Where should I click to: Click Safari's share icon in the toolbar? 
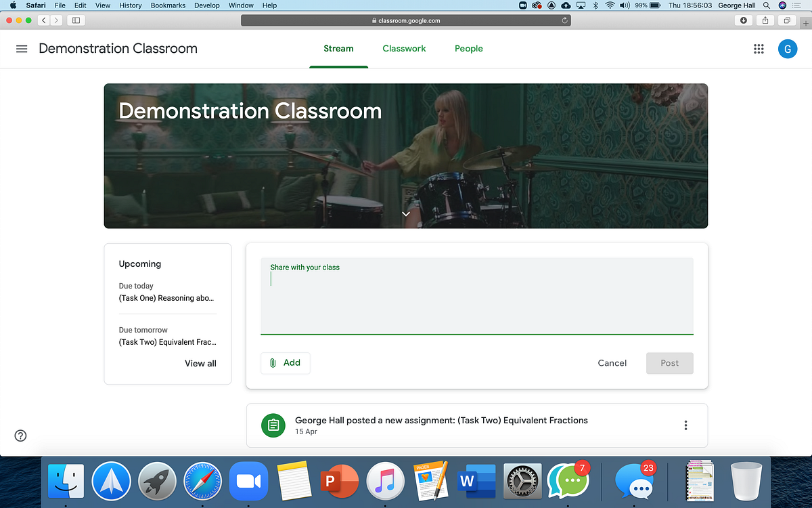[765, 20]
